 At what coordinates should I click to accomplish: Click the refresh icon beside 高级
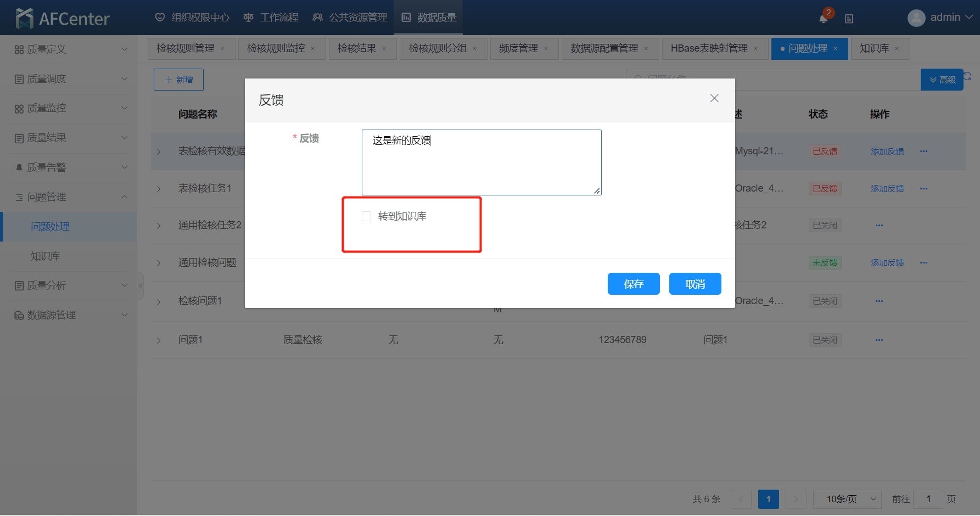[x=968, y=76]
